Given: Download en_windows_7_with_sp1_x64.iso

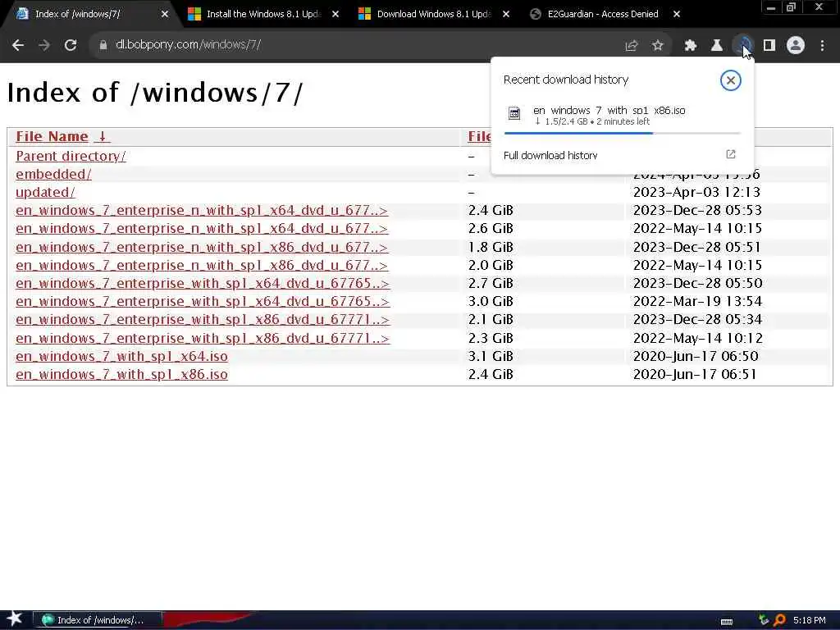Looking at the screenshot, I should point(121,356).
